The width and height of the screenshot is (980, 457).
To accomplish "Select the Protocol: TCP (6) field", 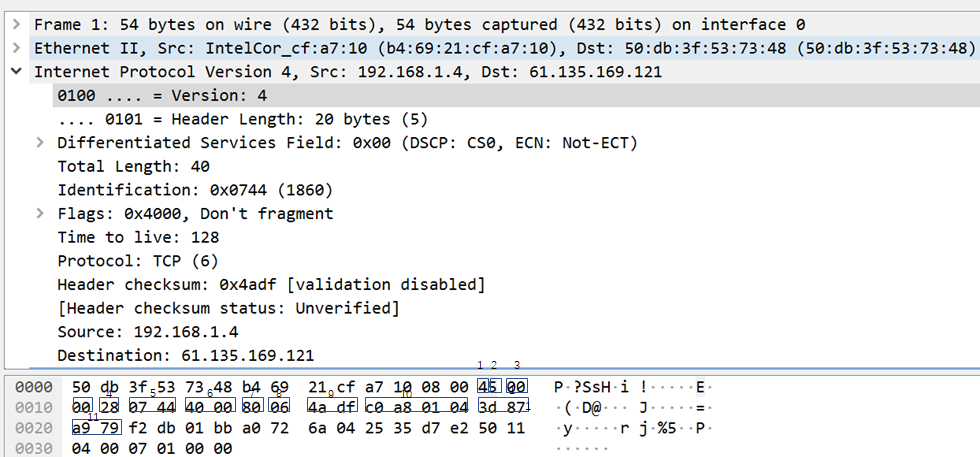I will click(x=137, y=261).
